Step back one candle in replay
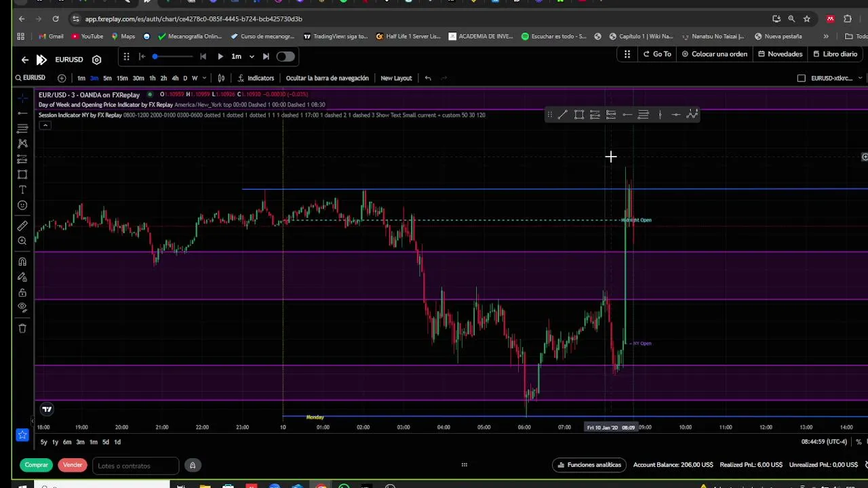Viewport: 868px width, 488px height. click(203, 56)
